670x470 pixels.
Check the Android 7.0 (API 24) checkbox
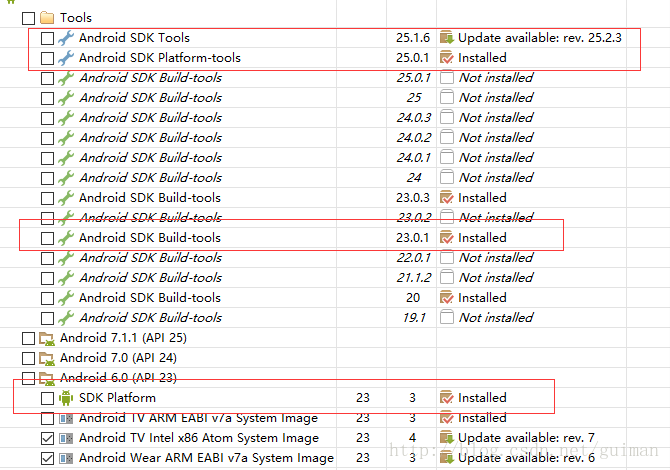pos(28,358)
